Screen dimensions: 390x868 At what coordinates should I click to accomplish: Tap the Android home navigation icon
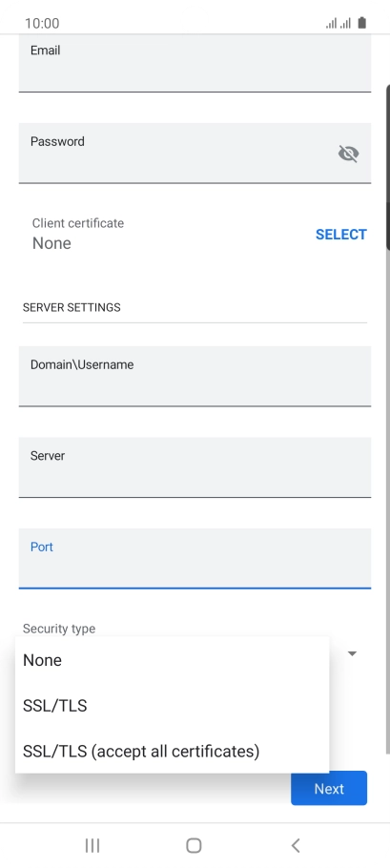coord(194,845)
